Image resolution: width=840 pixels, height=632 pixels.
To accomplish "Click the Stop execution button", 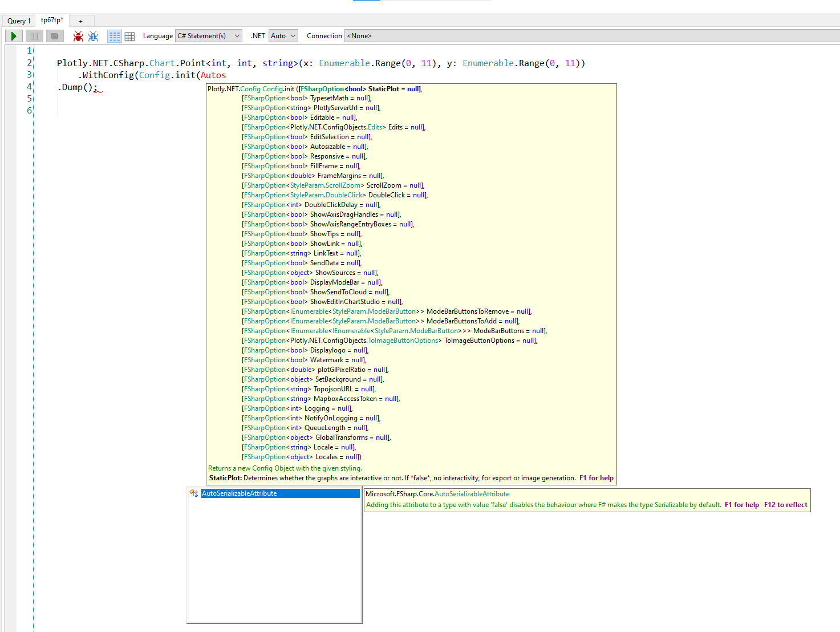I will (x=55, y=36).
